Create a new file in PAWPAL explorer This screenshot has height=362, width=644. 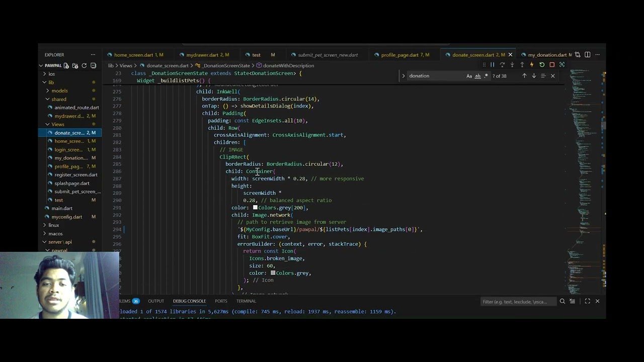tap(66, 65)
